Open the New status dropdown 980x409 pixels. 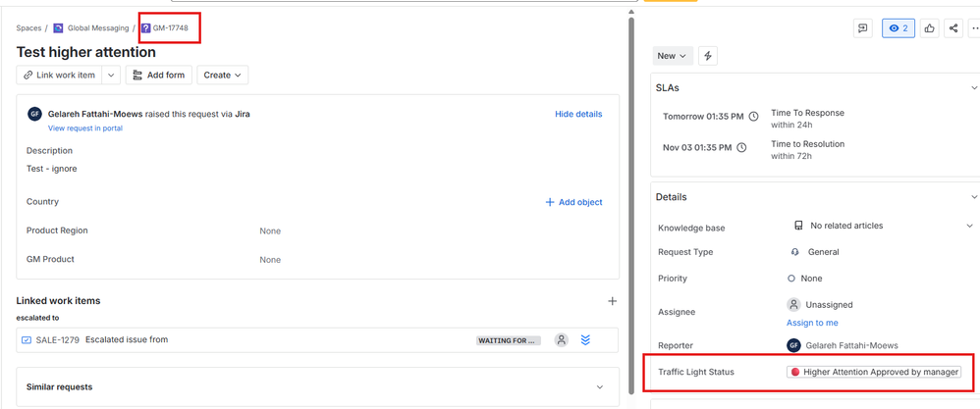click(673, 56)
